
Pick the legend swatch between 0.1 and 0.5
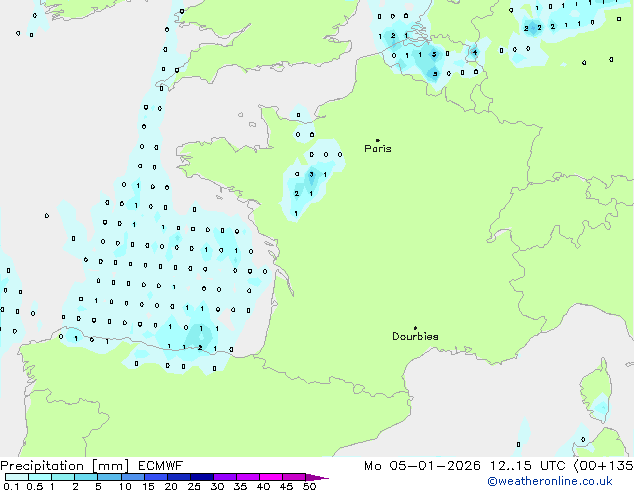pos(17,477)
